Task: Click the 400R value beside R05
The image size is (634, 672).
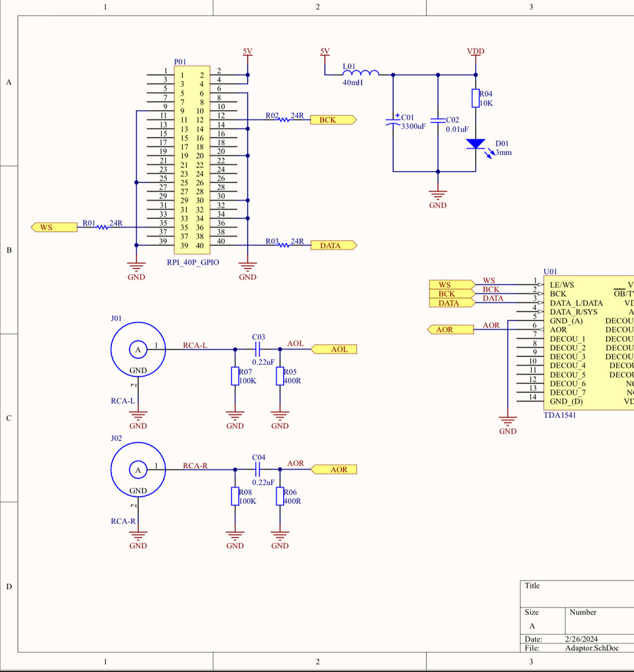Action: tap(292, 381)
